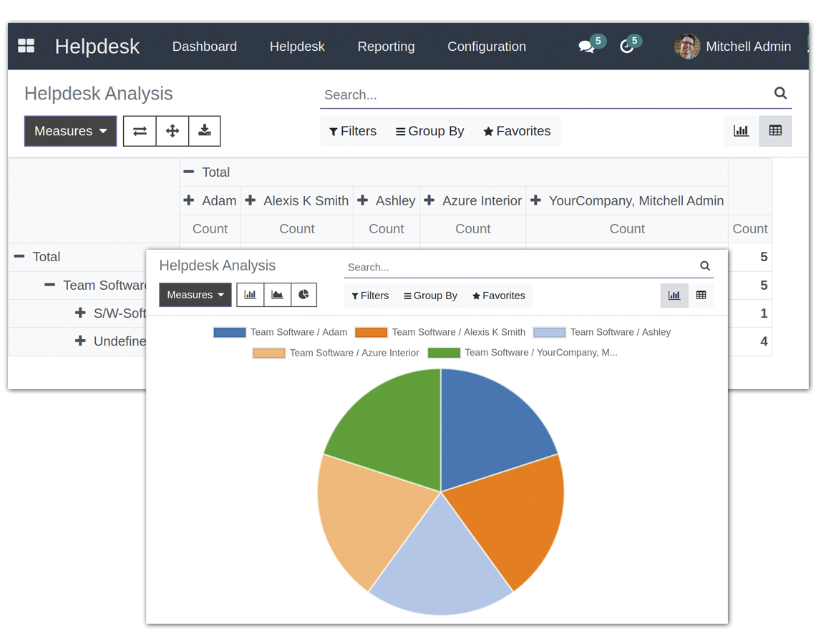Focus the top Search input field
This screenshot has width=816, height=644.
click(544, 94)
